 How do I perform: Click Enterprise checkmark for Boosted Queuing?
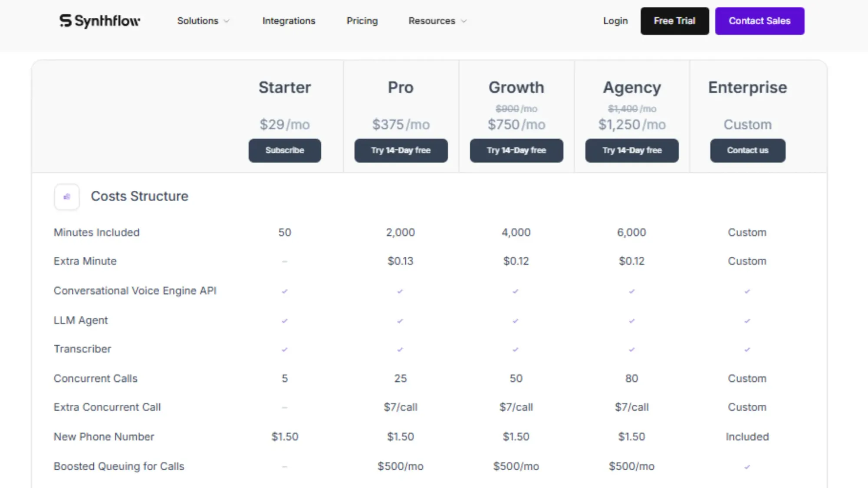(x=747, y=467)
